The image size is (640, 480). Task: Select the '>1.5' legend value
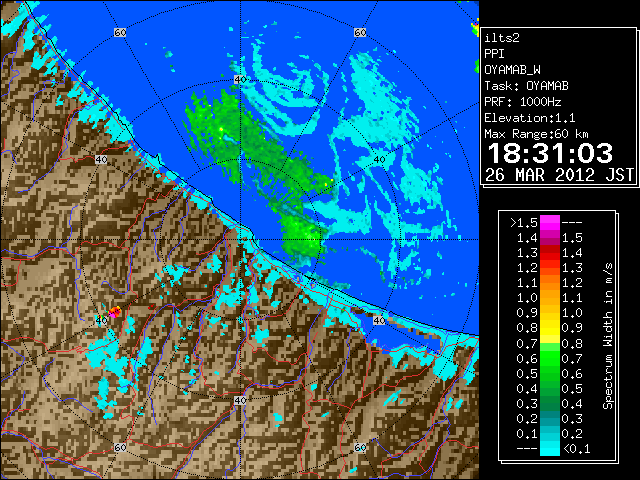point(524,223)
